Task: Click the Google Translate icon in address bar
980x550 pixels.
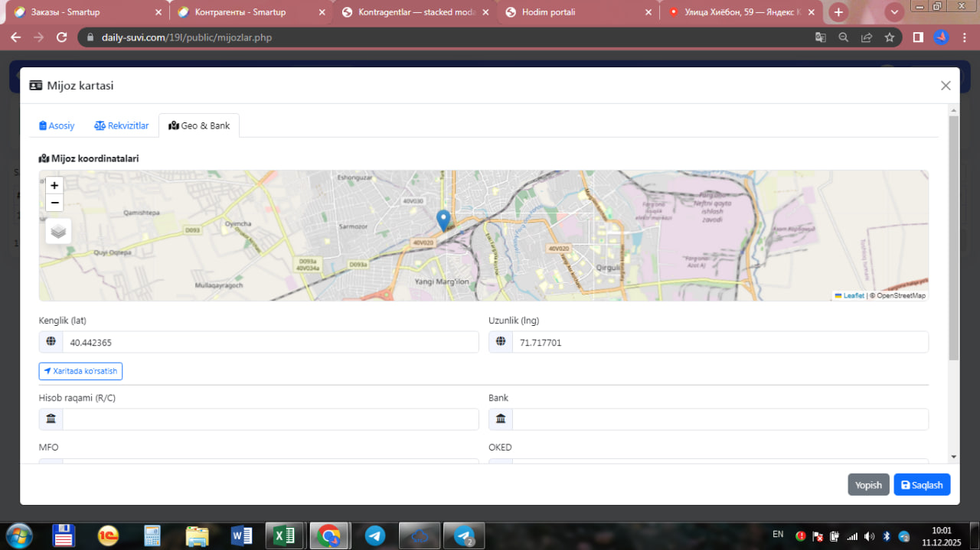Action: (820, 37)
